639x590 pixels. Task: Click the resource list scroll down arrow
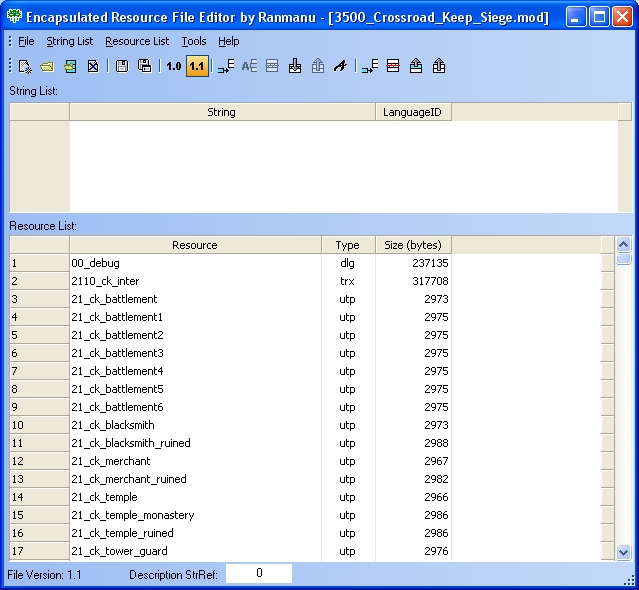click(x=623, y=552)
